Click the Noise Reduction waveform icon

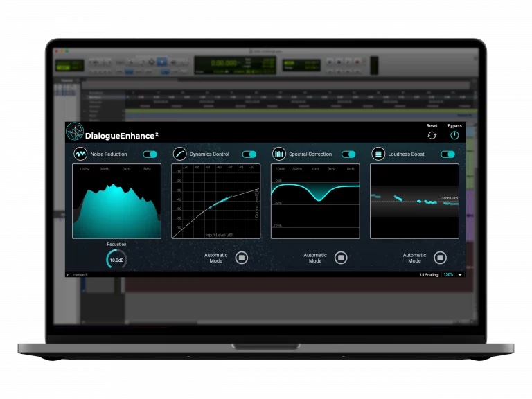(80, 154)
